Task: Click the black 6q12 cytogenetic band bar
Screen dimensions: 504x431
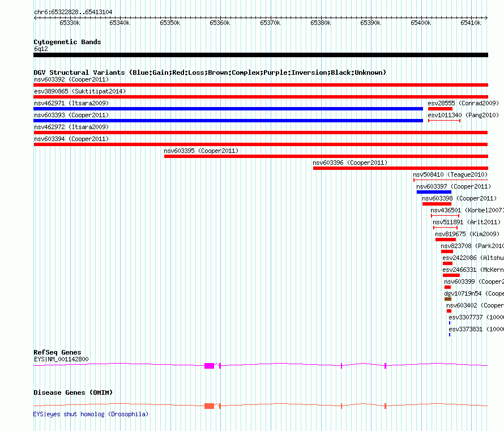Action: tap(260, 55)
